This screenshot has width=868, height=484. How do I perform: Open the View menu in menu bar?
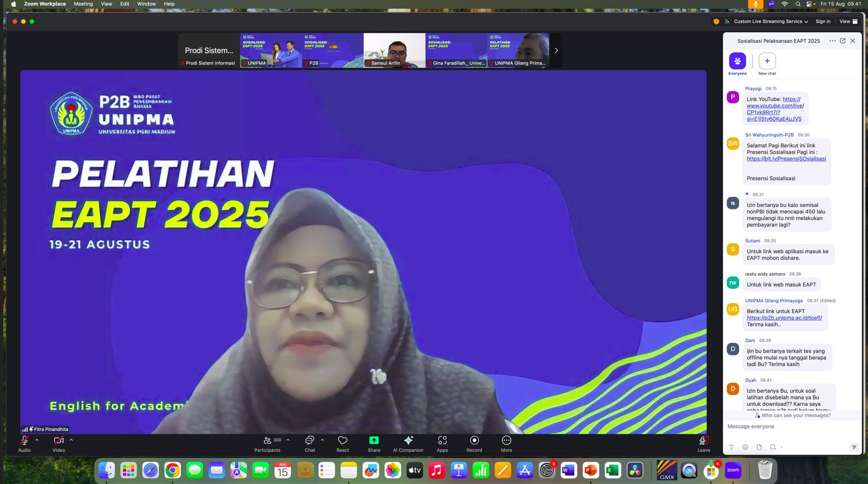click(107, 4)
